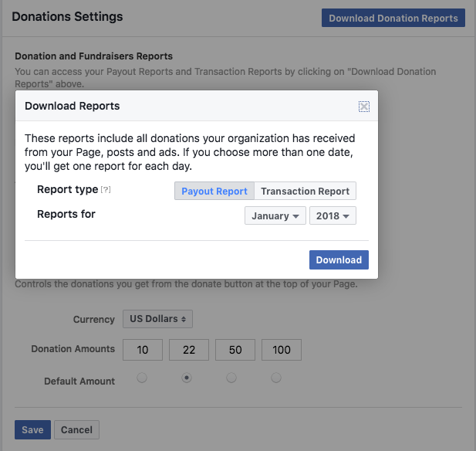Select the 22 default amount radio
This screenshot has height=451, width=476.
click(x=186, y=378)
